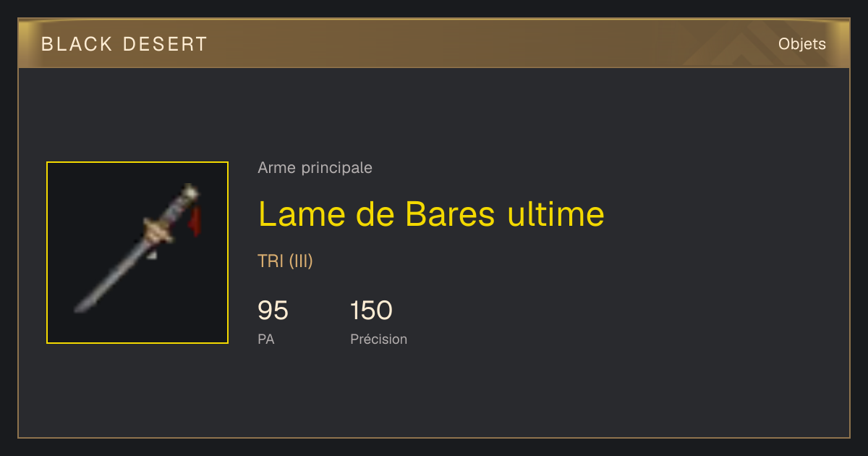This screenshot has width=868, height=456.
Task: Click the Précision stat label
Action: pos(378,339)
